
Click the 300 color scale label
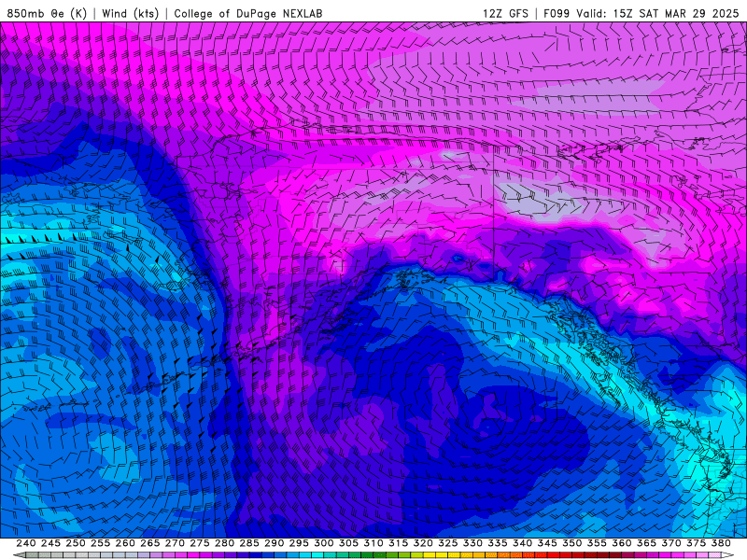(x=323, y=543)
